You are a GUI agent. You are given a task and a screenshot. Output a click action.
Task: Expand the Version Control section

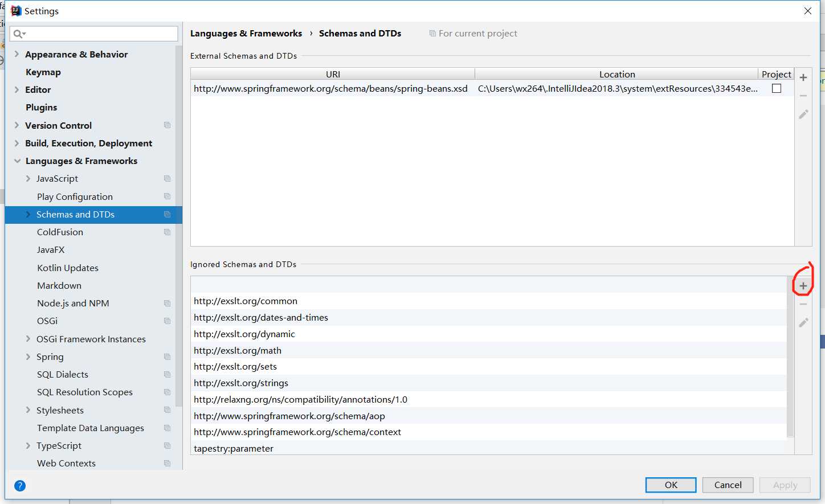pyautogui.click(x=17, y=125)
